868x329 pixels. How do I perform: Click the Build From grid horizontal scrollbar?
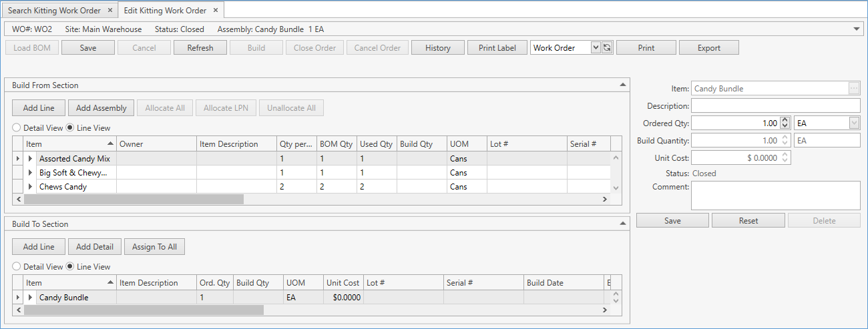[x=134, y=199]
